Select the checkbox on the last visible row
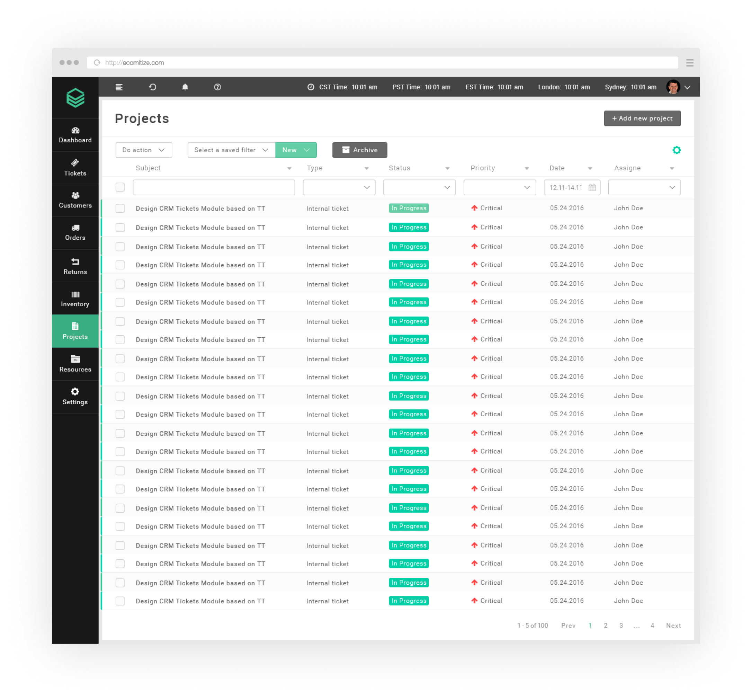Screen dimensions: 752x700 pyautogui.click(x=120, y=601)
